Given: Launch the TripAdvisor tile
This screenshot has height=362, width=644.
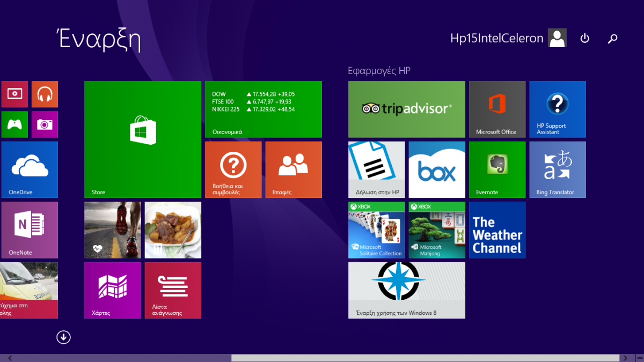Looking at the screenshot, I should tap(407, 109).
